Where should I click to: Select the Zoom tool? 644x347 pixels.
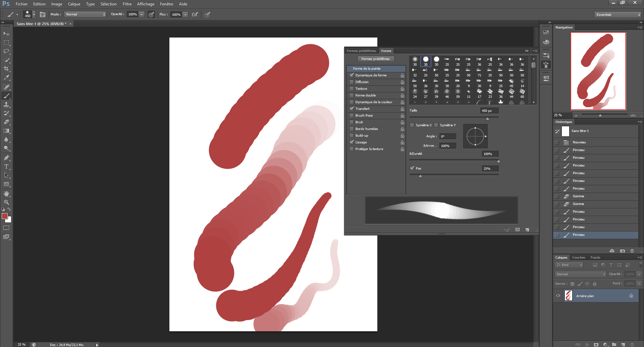6,202
